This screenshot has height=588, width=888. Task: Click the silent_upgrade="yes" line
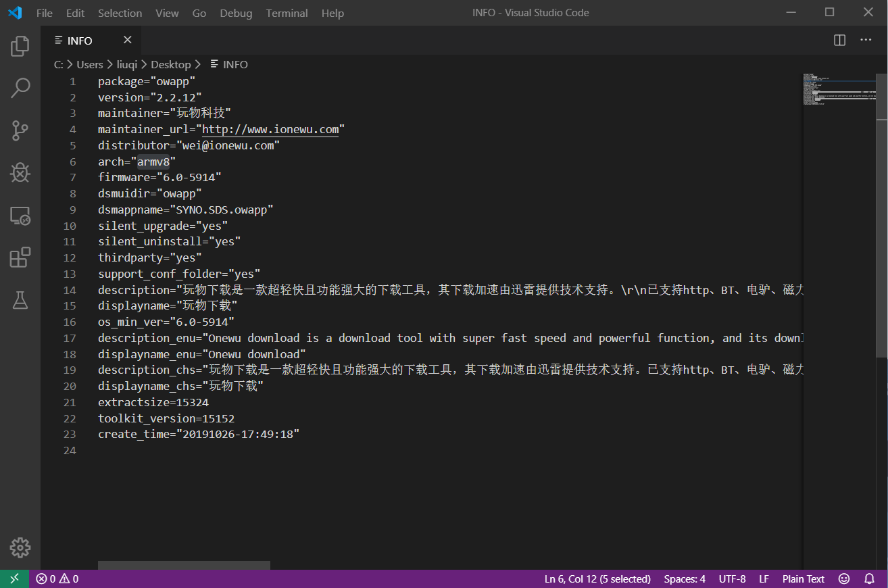tap(163, 226)
